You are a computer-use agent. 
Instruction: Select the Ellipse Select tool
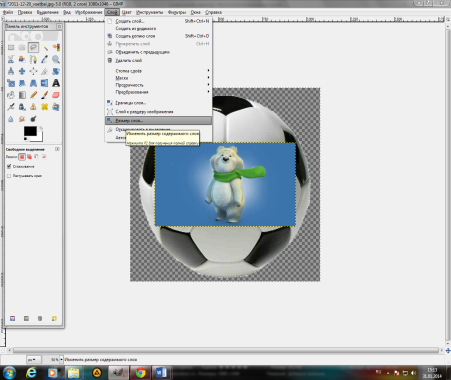coord(22,48)
